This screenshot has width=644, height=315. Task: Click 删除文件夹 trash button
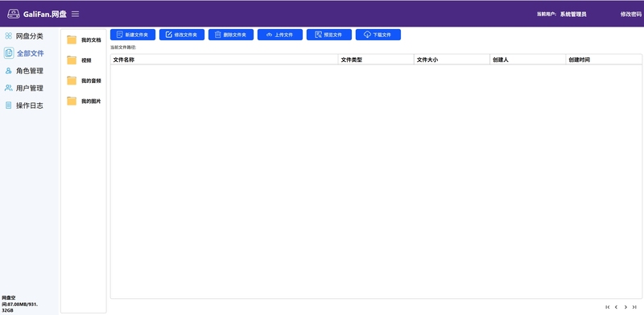pos(231,35)
